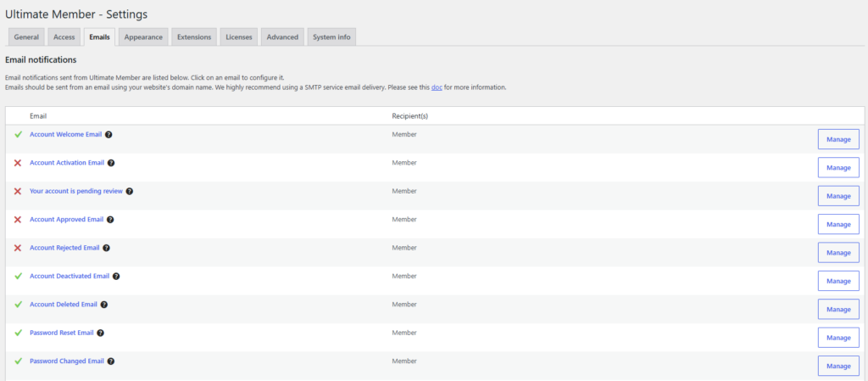Click red X status of Account Approved Email

[x=18, y=219]
